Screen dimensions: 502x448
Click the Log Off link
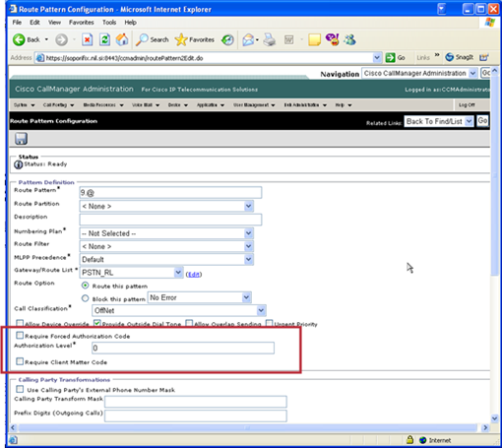point(467,105)
